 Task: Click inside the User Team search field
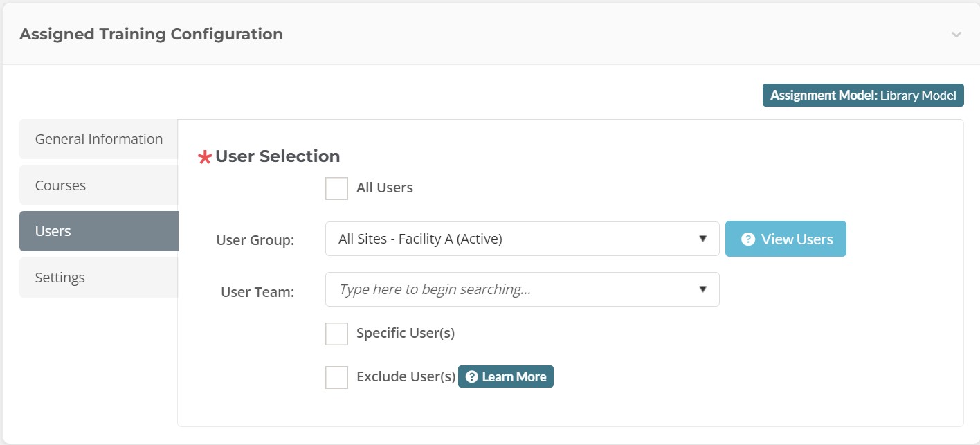(484, 289)
